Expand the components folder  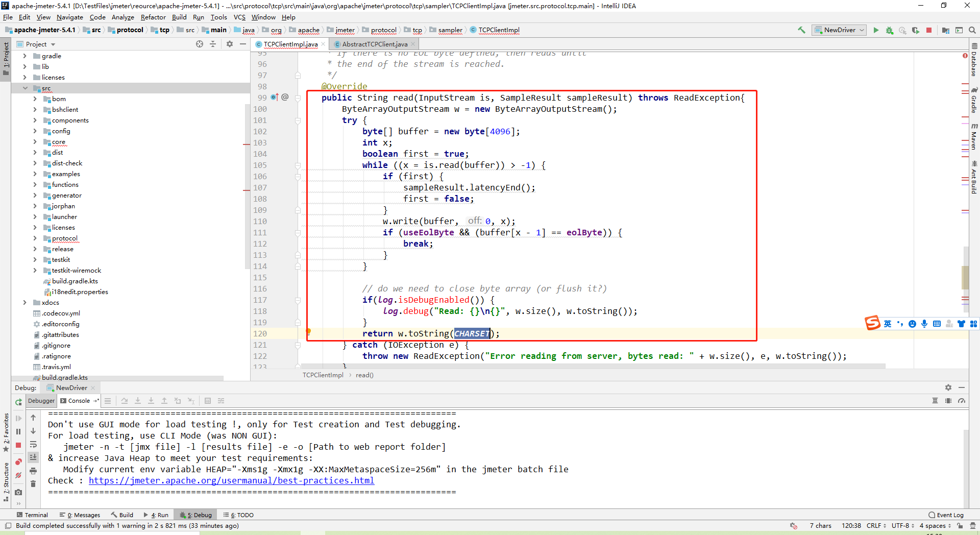tap(35, 120)
